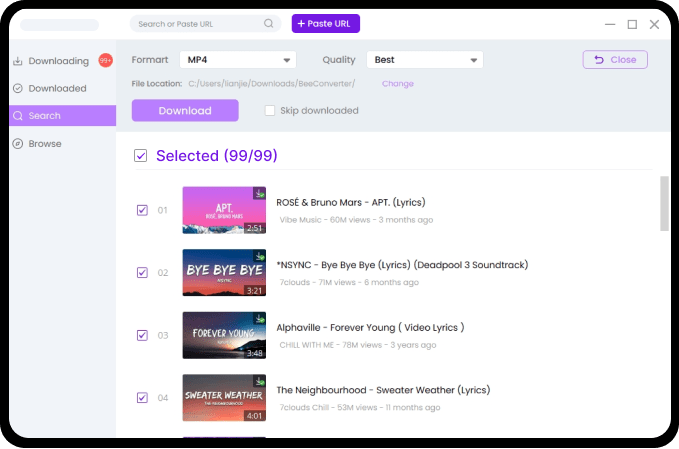Click the row number 02
Screen dimensions: 679x449
[162, 273]
